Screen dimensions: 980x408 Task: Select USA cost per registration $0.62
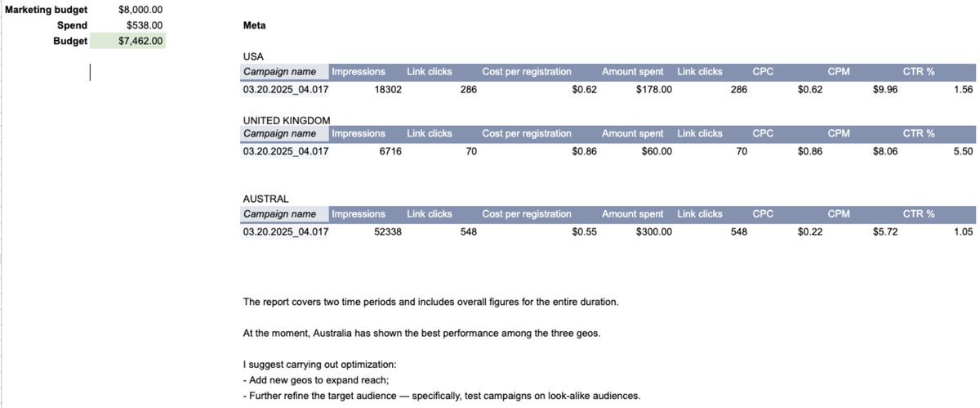point(585,89)
